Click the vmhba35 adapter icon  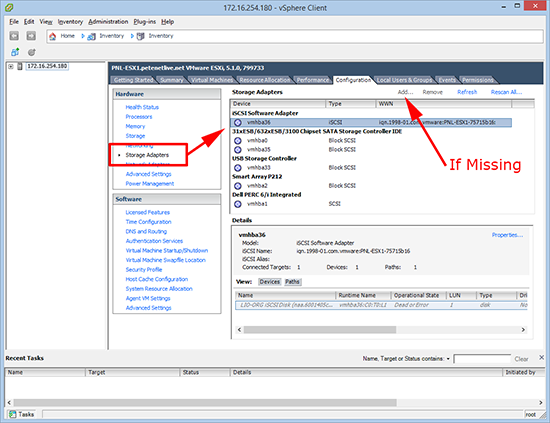[x=238, y=150]
